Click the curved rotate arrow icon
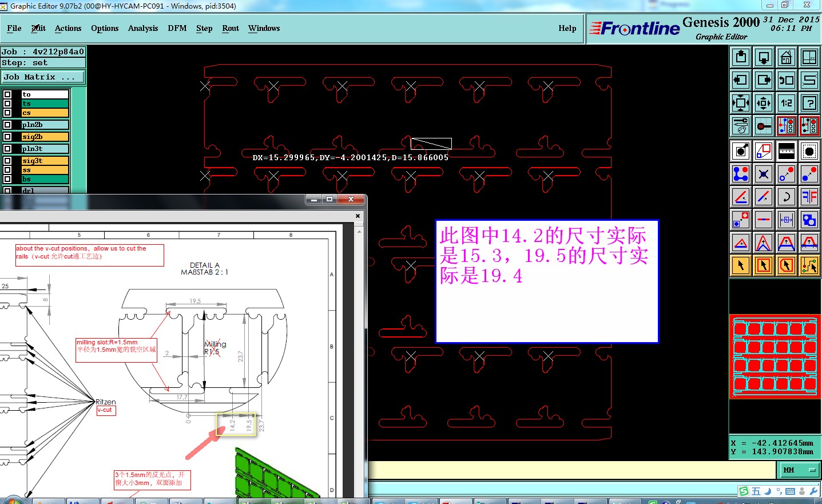The image size is (822, 504). coord(787,197)
